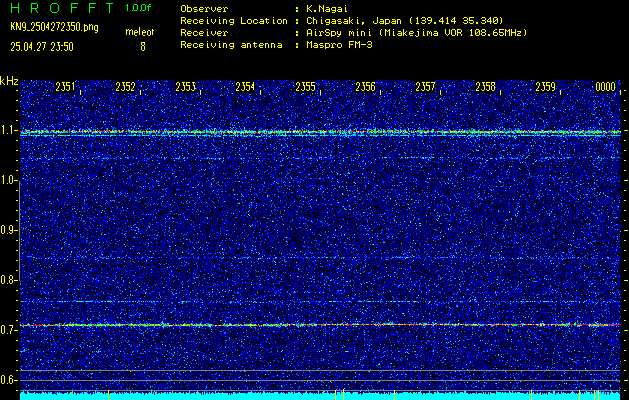Click the Receiving antenna label

click(231, 45)
